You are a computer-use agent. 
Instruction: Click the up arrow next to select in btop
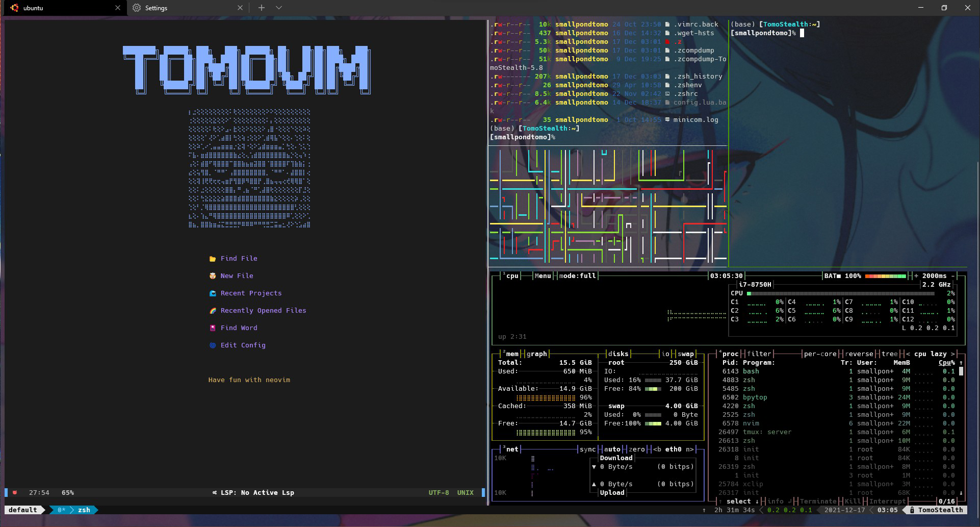720,501
